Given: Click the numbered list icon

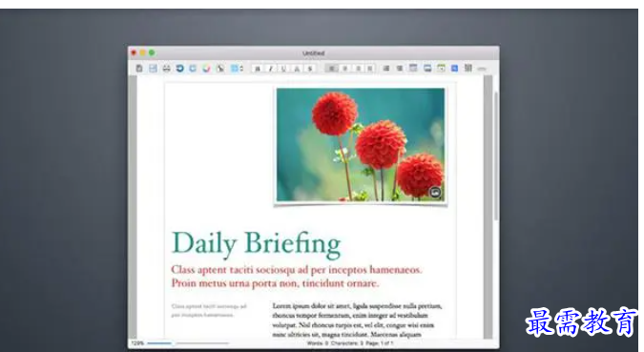Looking at the screenshot, I should [399, 68].
